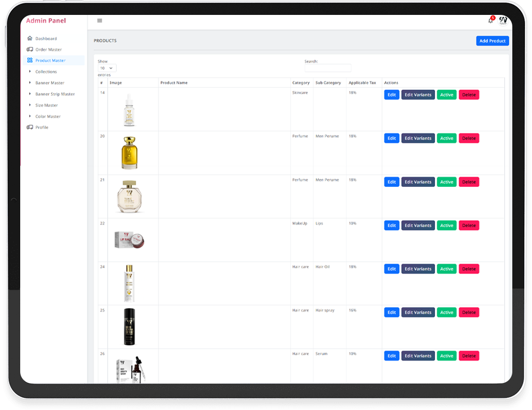Click the hamburger menu icon
Image resolution: width=532 pixels, height=410 pixels.
click(x=99, y=21)
